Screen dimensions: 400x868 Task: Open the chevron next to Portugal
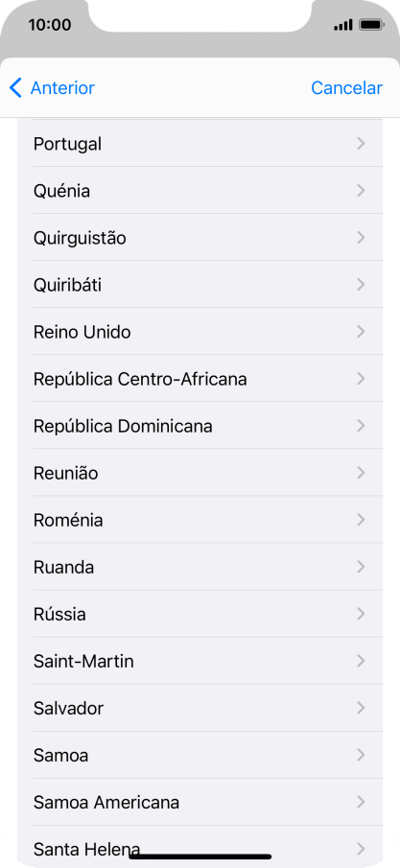[361, 144]
